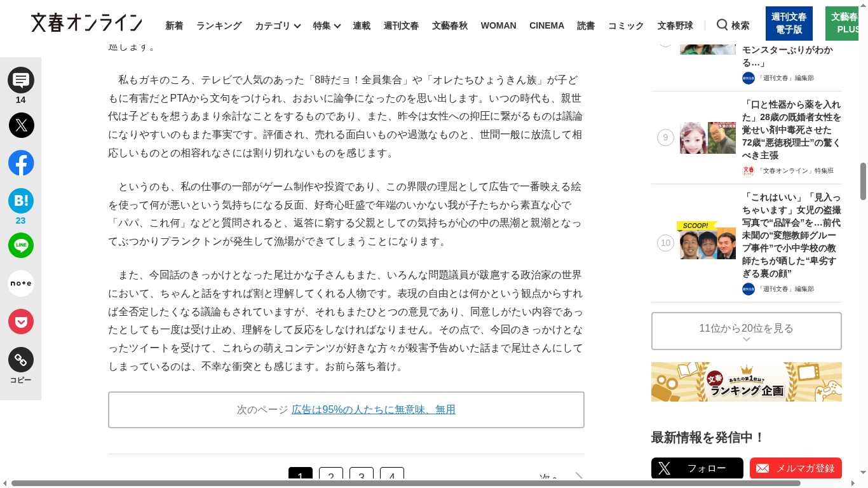Click the X フォロー button
Screen dimensions: 868x488
pos(696,468)
